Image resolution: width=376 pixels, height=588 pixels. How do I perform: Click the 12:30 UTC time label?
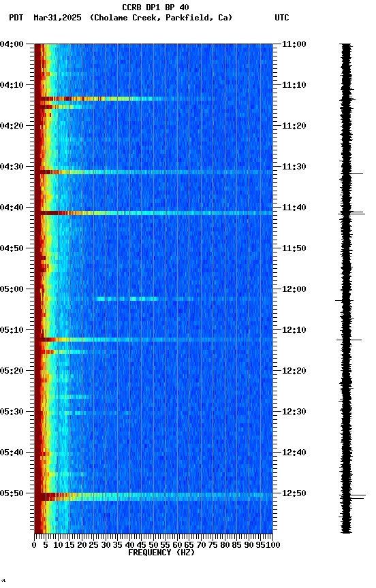[x=294, y=412]
